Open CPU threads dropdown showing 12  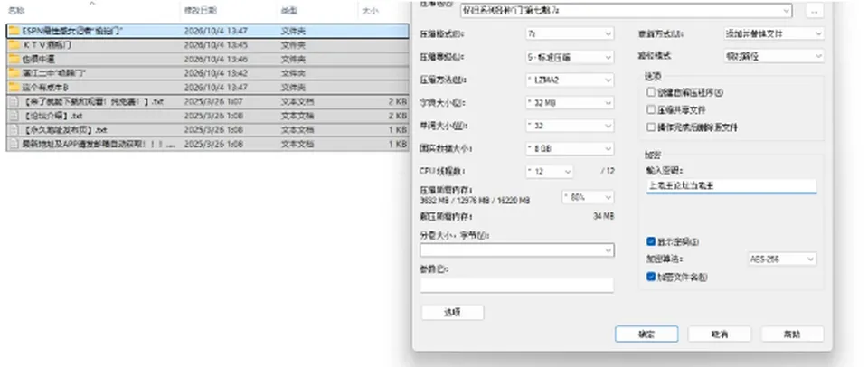pos(549,172)
